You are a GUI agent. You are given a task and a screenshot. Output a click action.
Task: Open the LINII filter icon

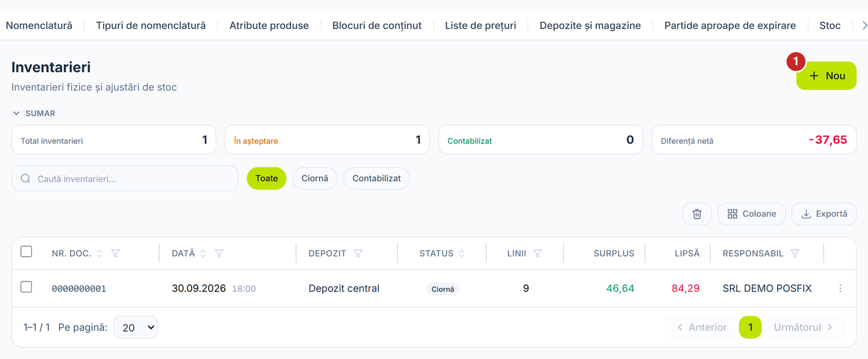click(x=538, y=253)
